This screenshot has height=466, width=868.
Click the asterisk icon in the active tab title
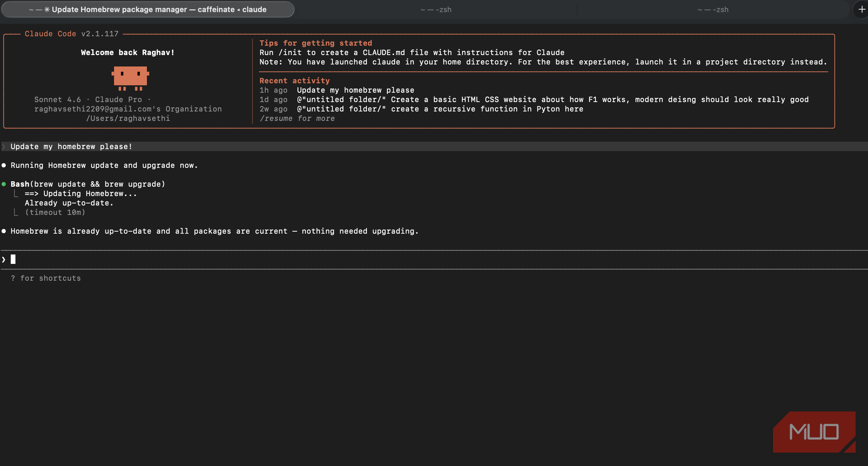click(47, 9)
